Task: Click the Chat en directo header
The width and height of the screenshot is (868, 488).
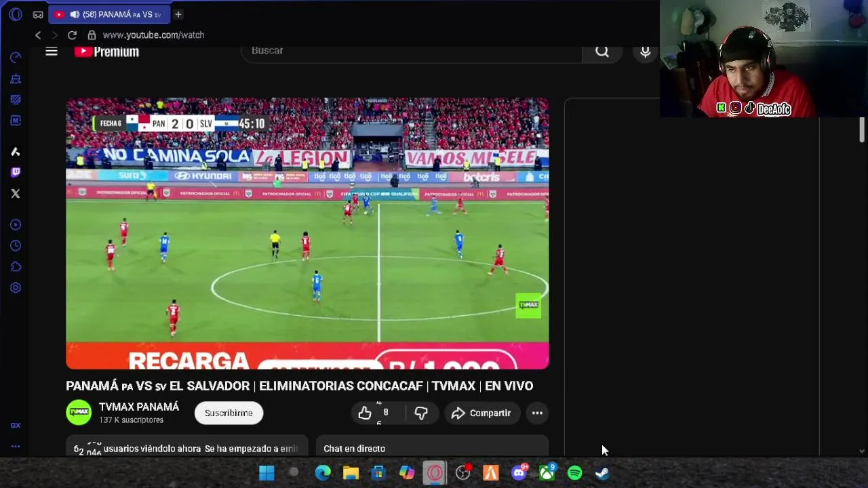Action: (354, 449)
